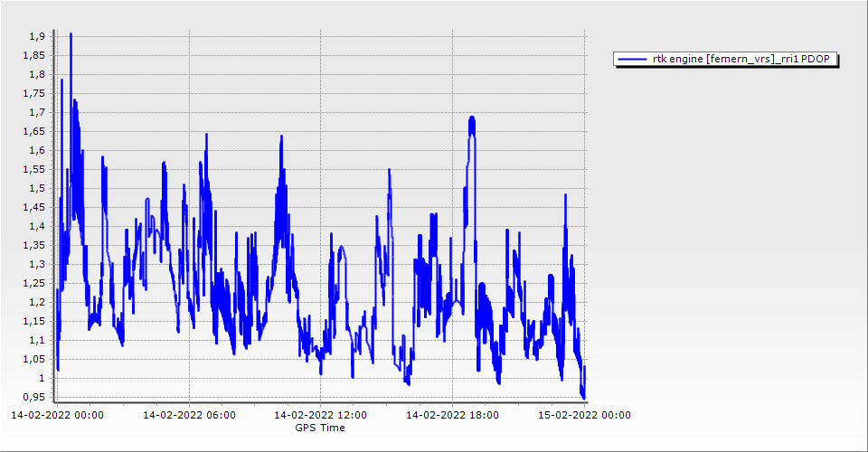Image resolution: width=868 pixels, height=452 pixels.
Task: Click the lowest curve point at chart's right end
Action: click(583, 396)
